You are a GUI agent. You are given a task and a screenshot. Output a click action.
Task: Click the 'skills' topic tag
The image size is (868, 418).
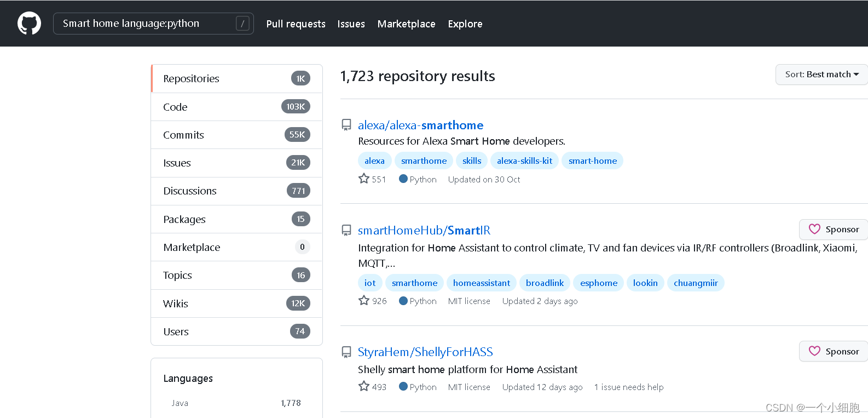[x=472, y=161]
